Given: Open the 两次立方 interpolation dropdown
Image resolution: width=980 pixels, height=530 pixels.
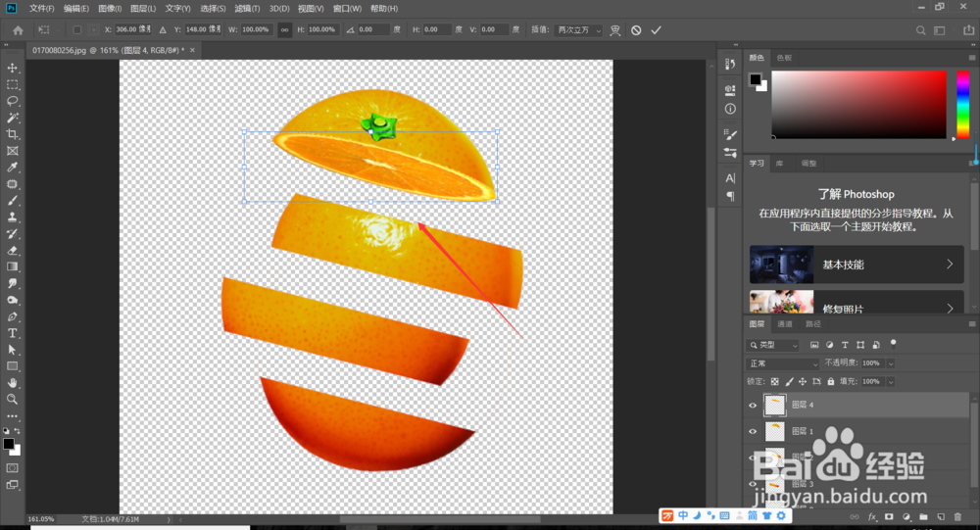Looking at the screenshot, I should (x=578, y=30).
